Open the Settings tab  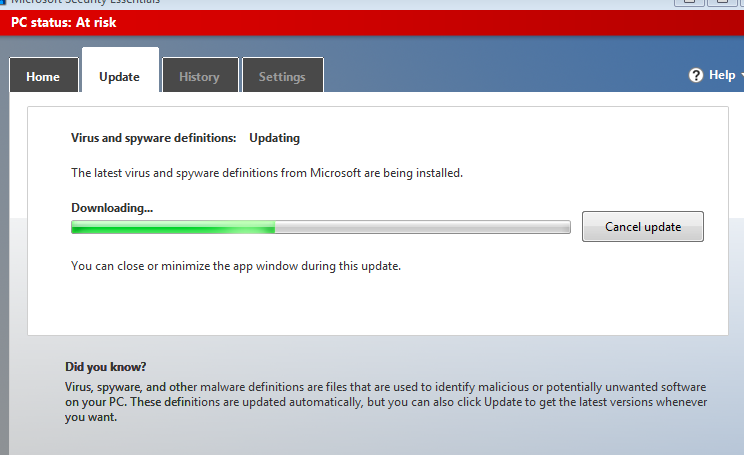[x=283, y=75]
